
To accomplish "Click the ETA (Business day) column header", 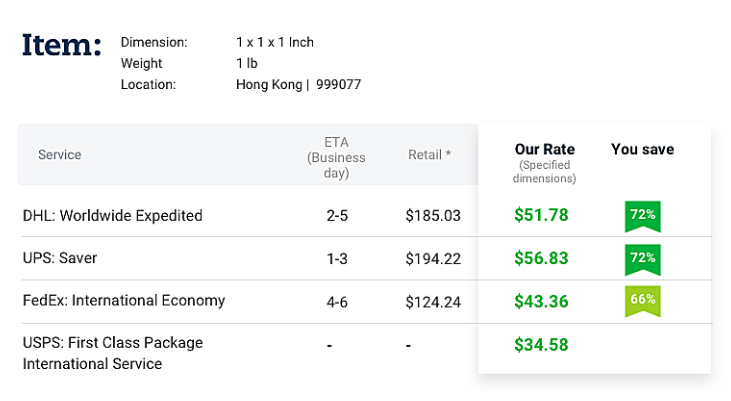I will 336,157.
